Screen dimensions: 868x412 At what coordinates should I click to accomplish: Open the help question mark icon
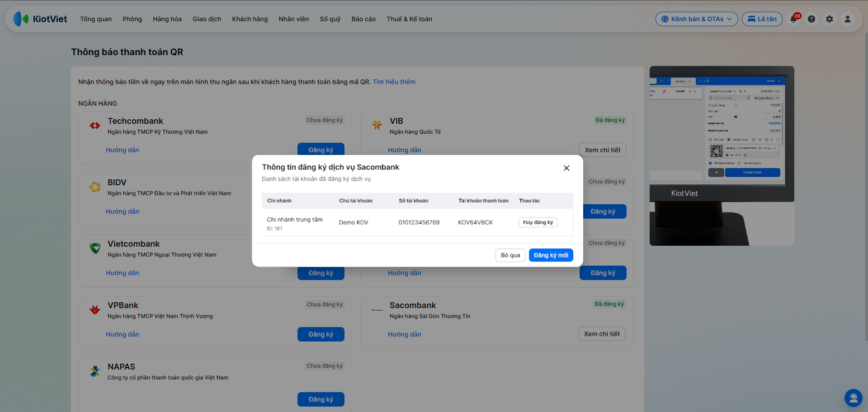coord(811,19)
